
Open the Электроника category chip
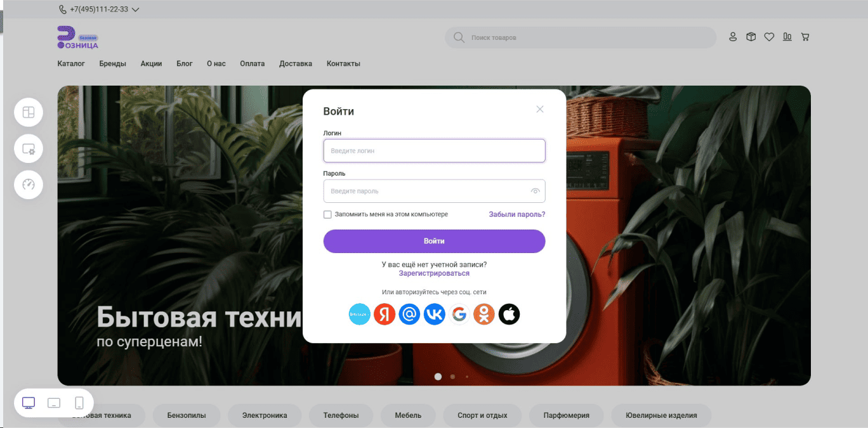[x=265, y=415]
